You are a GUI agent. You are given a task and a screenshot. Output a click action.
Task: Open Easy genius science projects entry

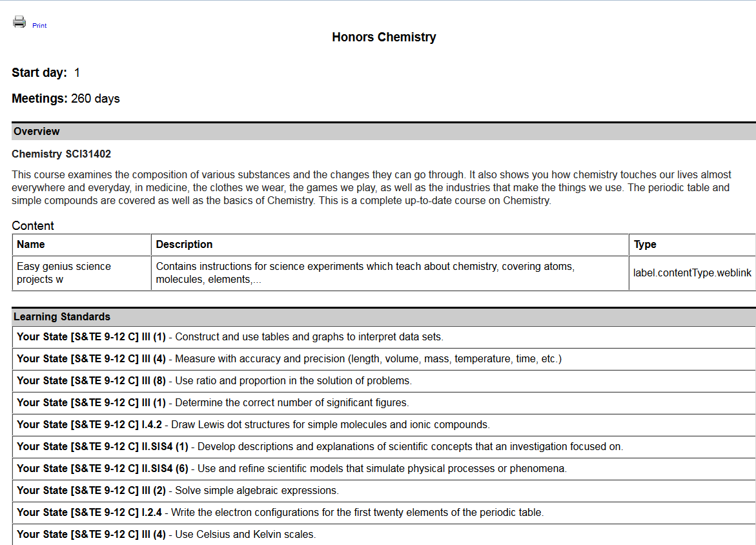coord(64,272)
